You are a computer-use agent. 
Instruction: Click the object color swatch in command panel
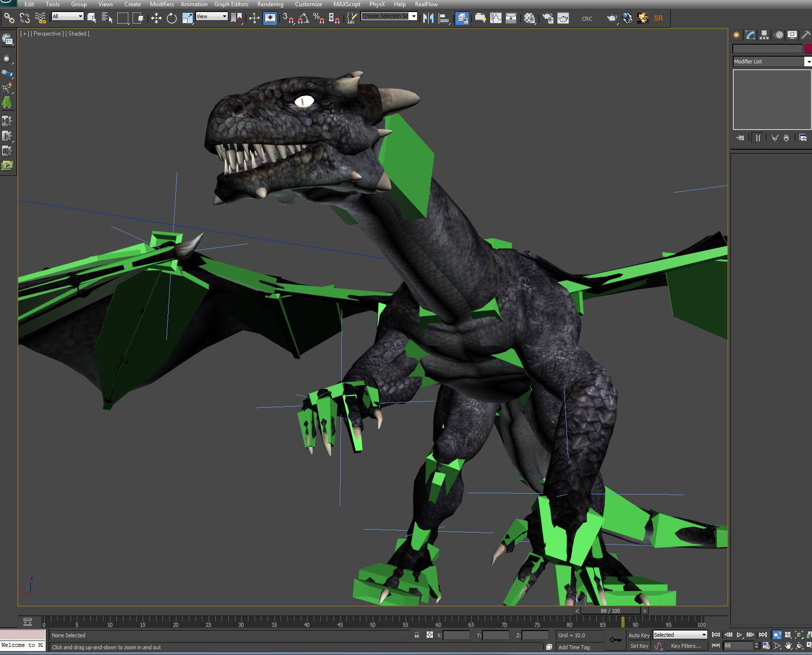(808, 49)
